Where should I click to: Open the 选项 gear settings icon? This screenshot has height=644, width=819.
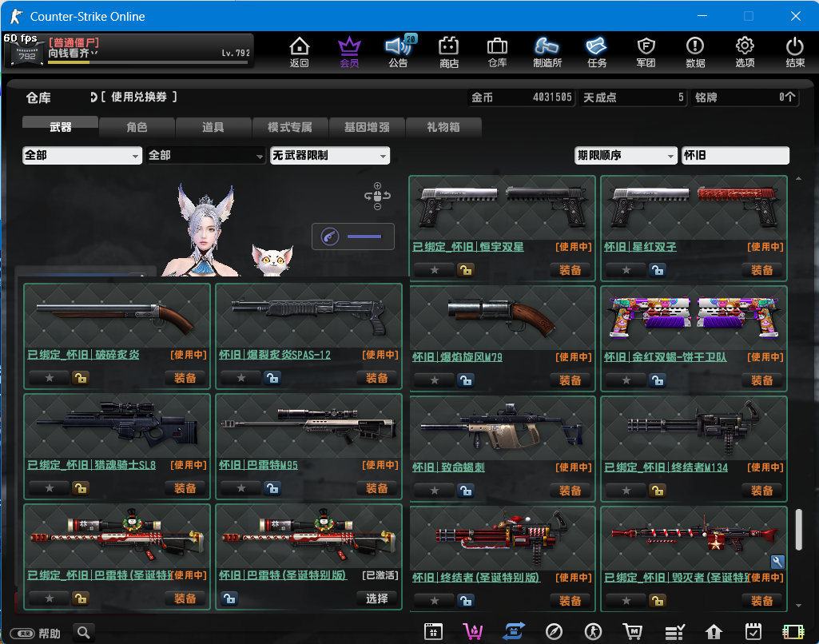point(745,52)
